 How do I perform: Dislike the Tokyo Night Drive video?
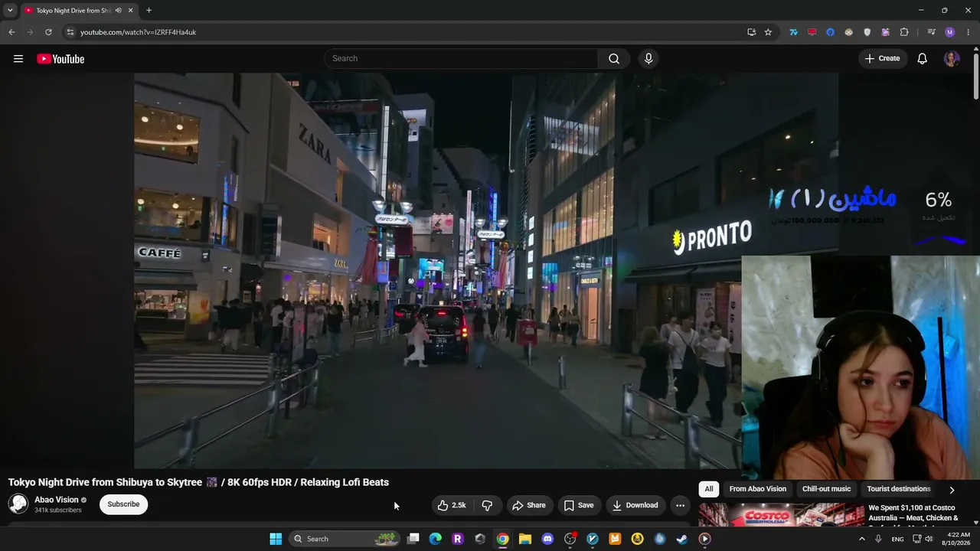coord(487,505)
